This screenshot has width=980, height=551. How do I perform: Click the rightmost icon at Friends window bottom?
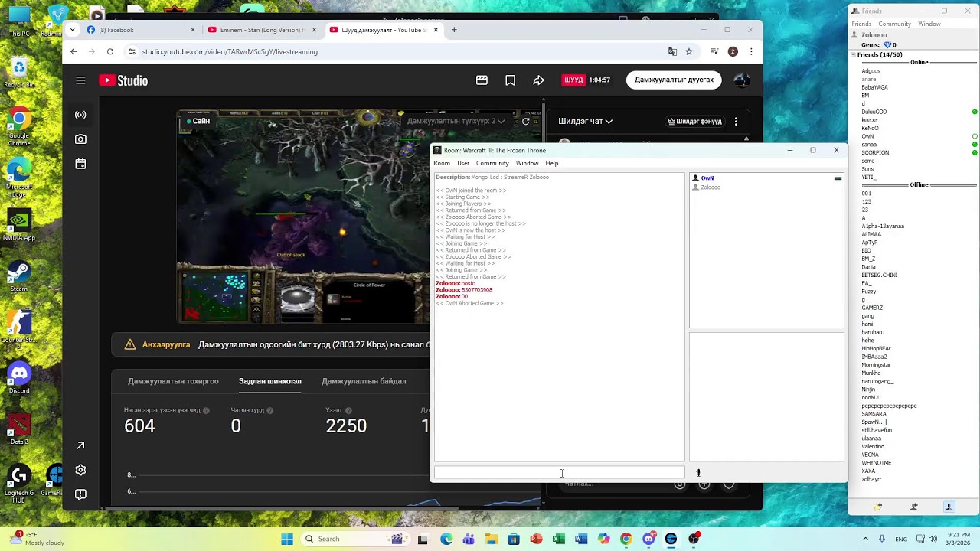[x=949, y=507]
